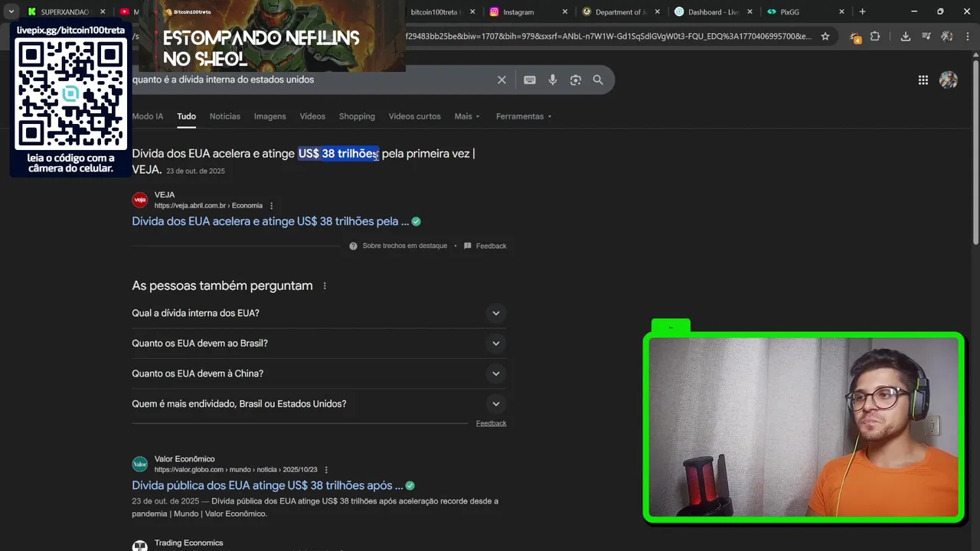Select the 'Modo IA' search tab

[x=148, y=116]
